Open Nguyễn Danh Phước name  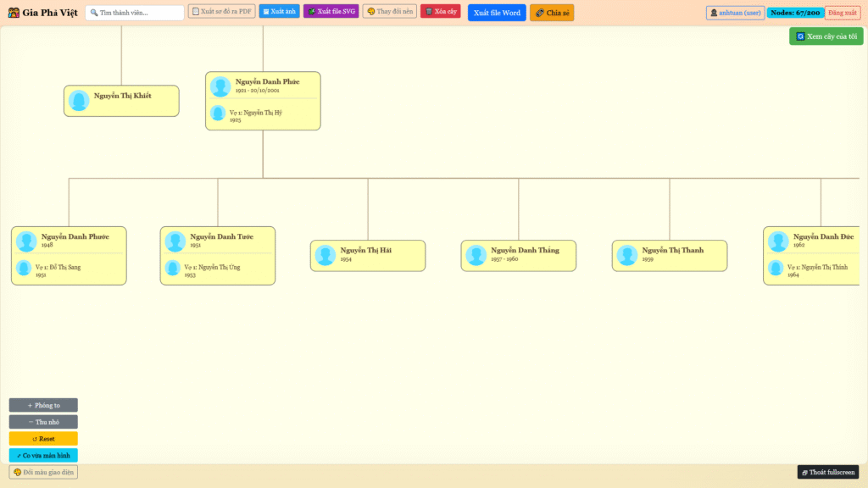point(75,236)
